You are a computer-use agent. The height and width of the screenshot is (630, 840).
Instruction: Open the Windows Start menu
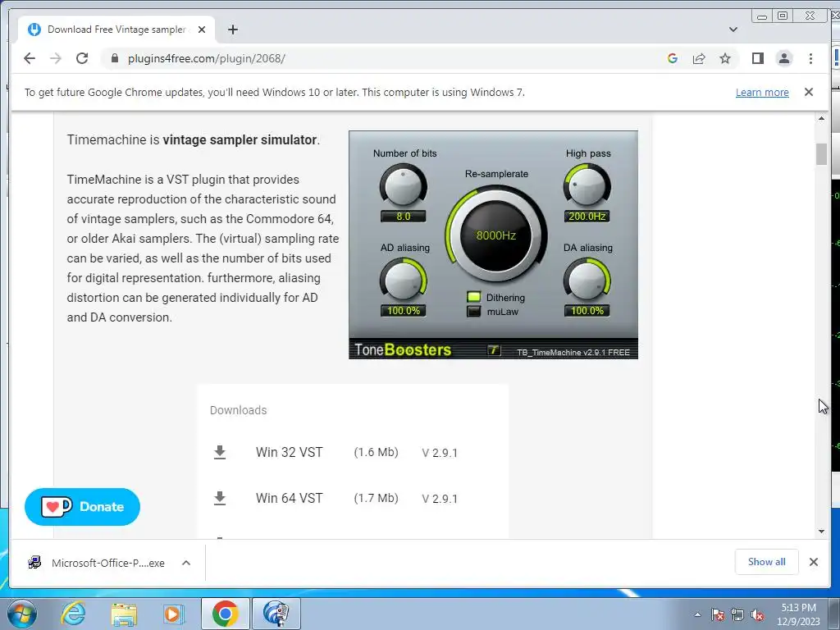coord(21,614)
